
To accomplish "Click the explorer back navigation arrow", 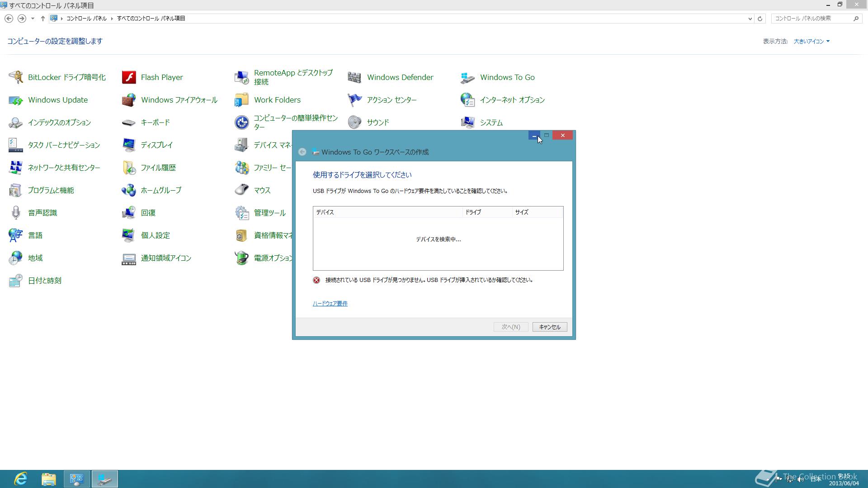I will click(x=9, y=19).
